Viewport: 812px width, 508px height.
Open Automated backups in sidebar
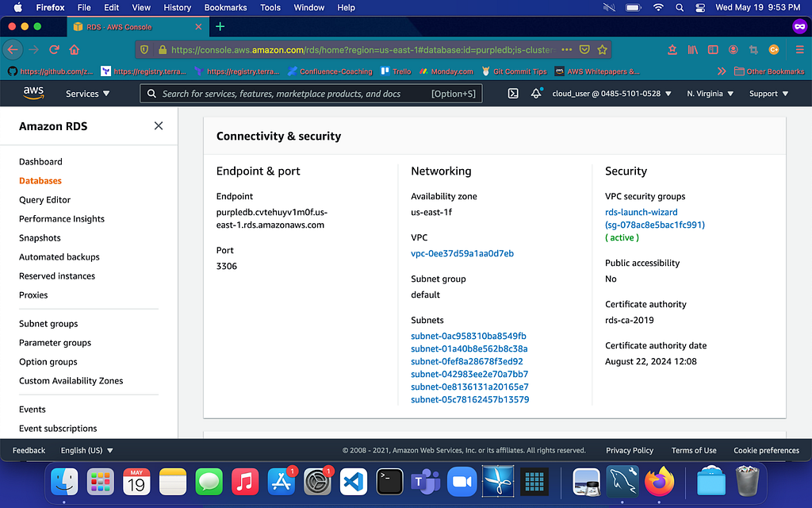click(x=59, y=257)
